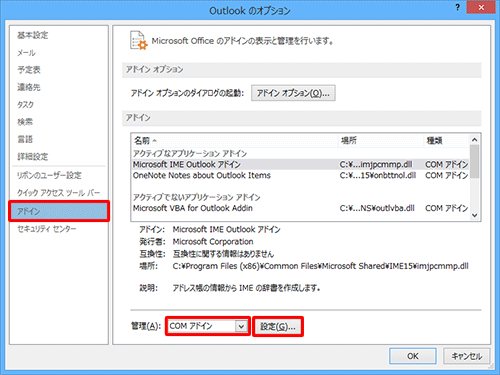Choose タスク in the left list
The image size is (500, 375).
[26, 105]
